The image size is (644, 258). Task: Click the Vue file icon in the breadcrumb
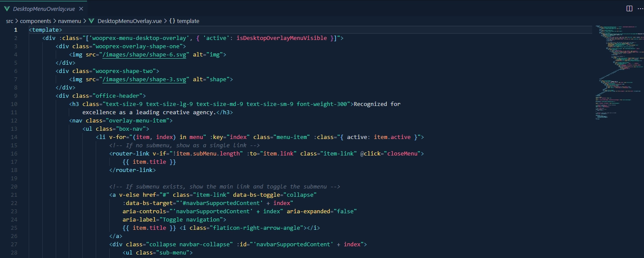92,21
